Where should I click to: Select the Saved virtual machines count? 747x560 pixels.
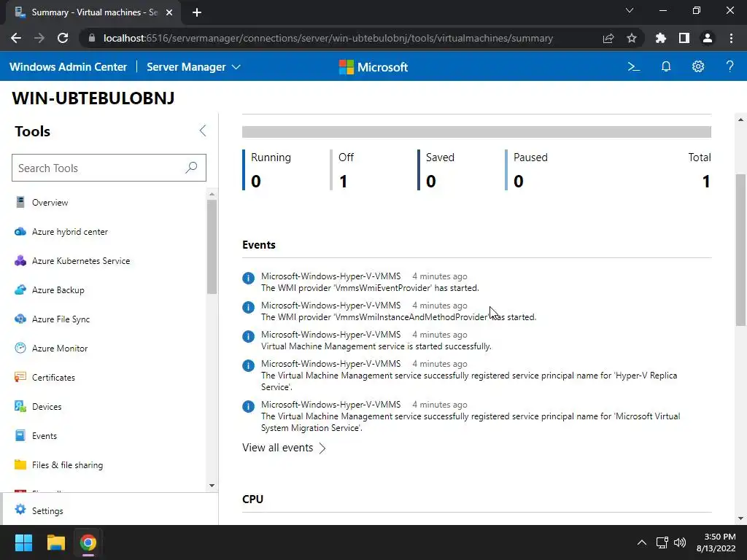[x=430, y=182]
